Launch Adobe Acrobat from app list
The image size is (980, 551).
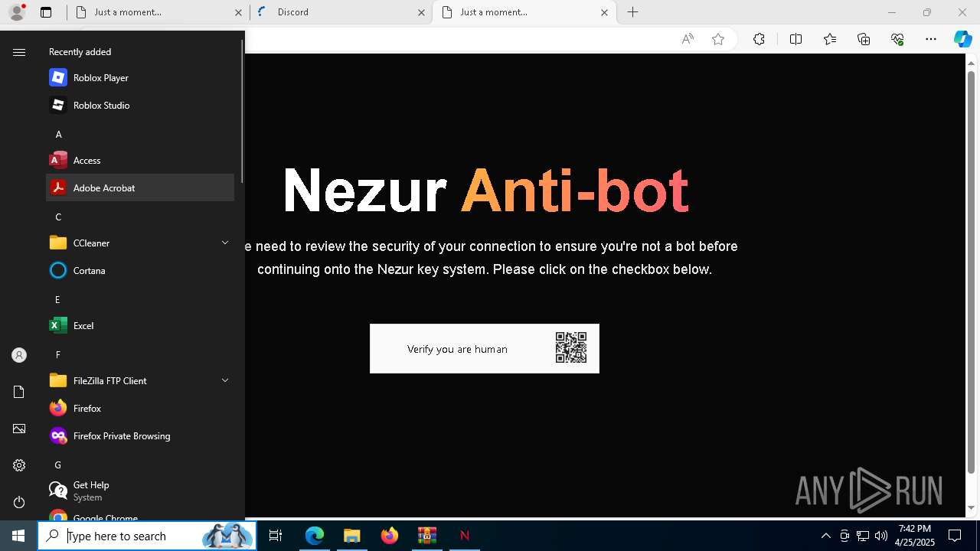tap(140, 187)
